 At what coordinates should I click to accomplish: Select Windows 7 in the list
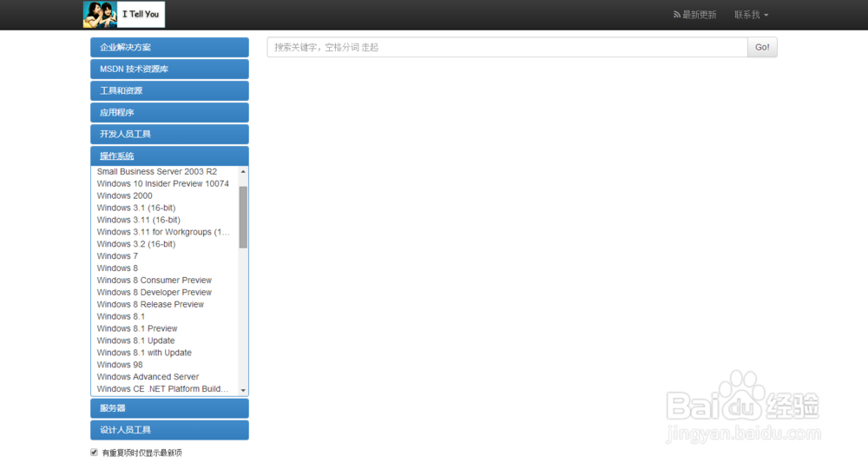[x=117, y=256]
